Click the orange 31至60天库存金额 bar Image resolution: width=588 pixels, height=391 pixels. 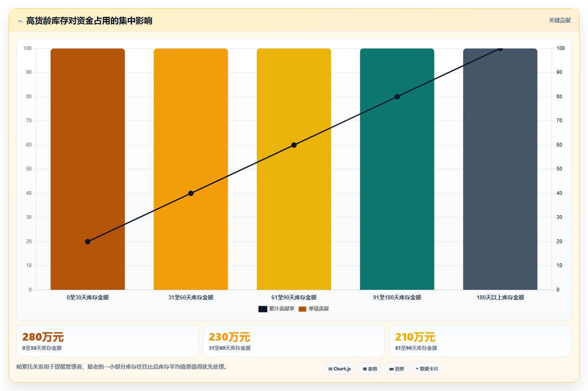point(191,169)
